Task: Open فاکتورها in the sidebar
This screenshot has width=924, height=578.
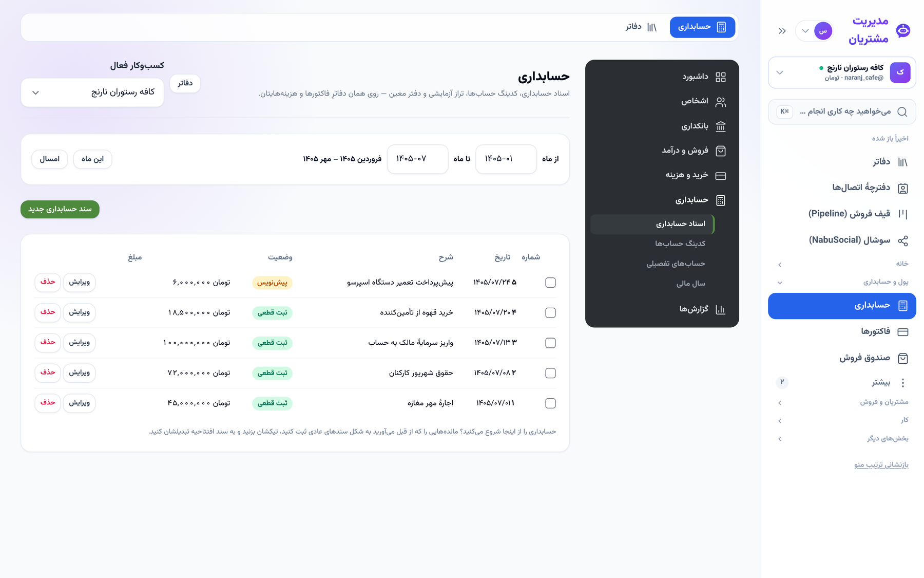Action: pos(842,331)
